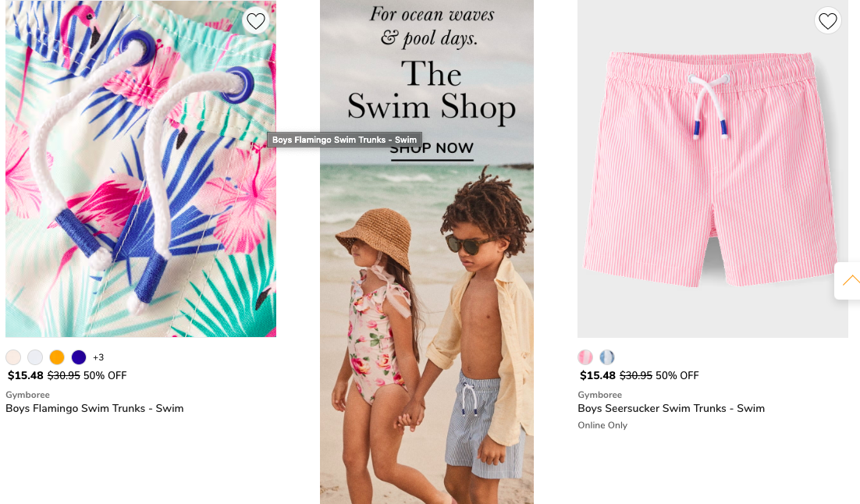The width and height of the screenshot is (860, 504).
Task: Select the pink striped seersucker swatch
Action: point(585,357)
